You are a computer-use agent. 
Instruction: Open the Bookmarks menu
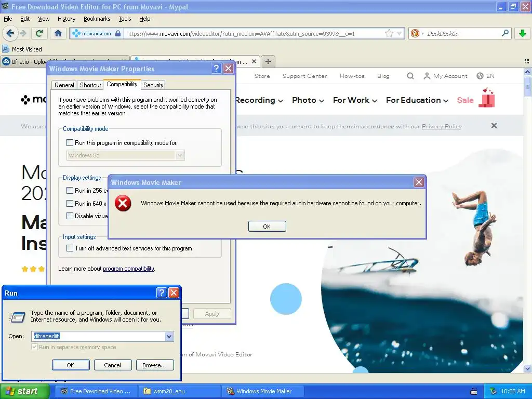[x=97, y=19]
